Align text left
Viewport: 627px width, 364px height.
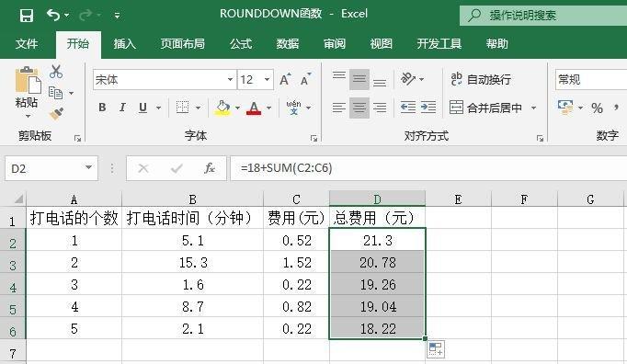point(339,108)
